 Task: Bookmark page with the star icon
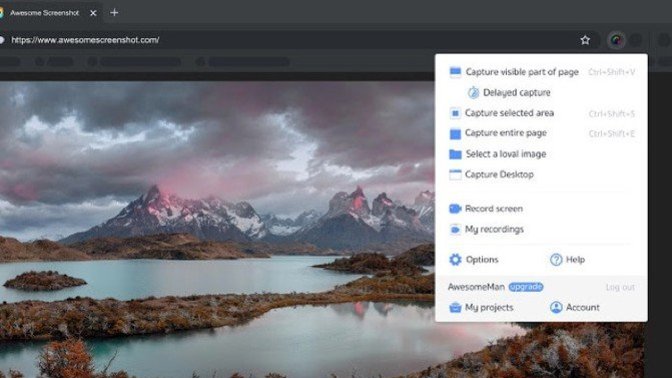coord(585,40)
